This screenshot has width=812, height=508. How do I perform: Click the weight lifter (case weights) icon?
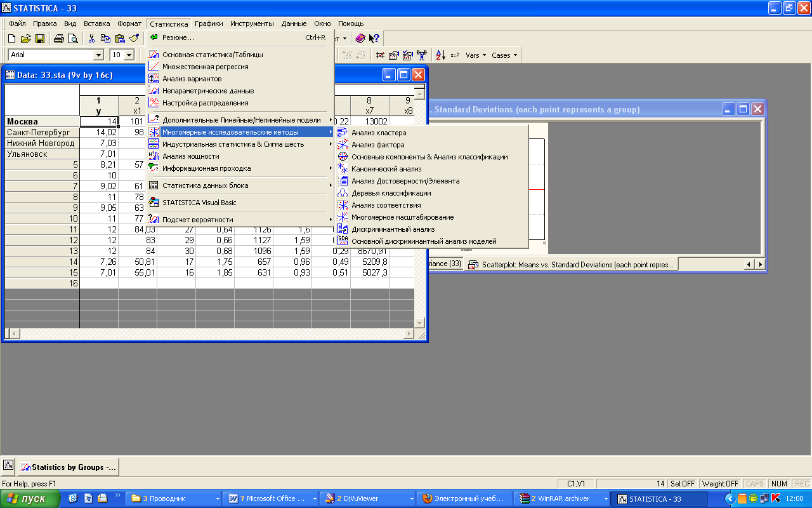click(422, 55)
